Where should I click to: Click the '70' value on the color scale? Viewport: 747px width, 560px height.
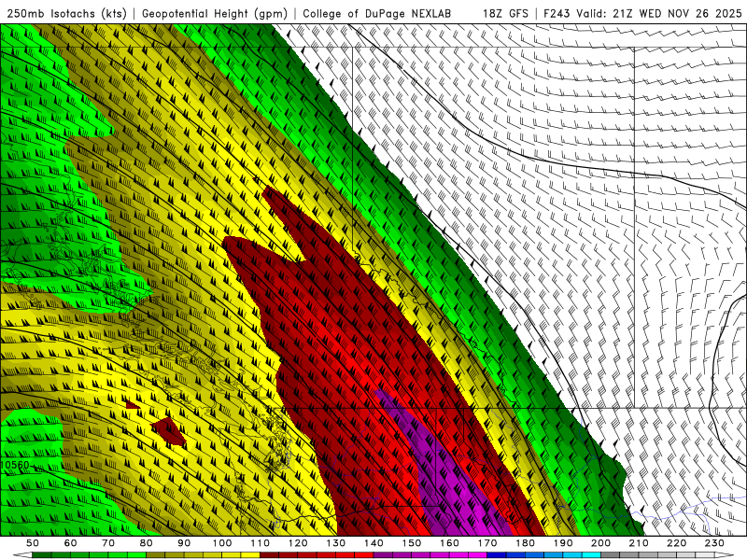click(108, 543)
